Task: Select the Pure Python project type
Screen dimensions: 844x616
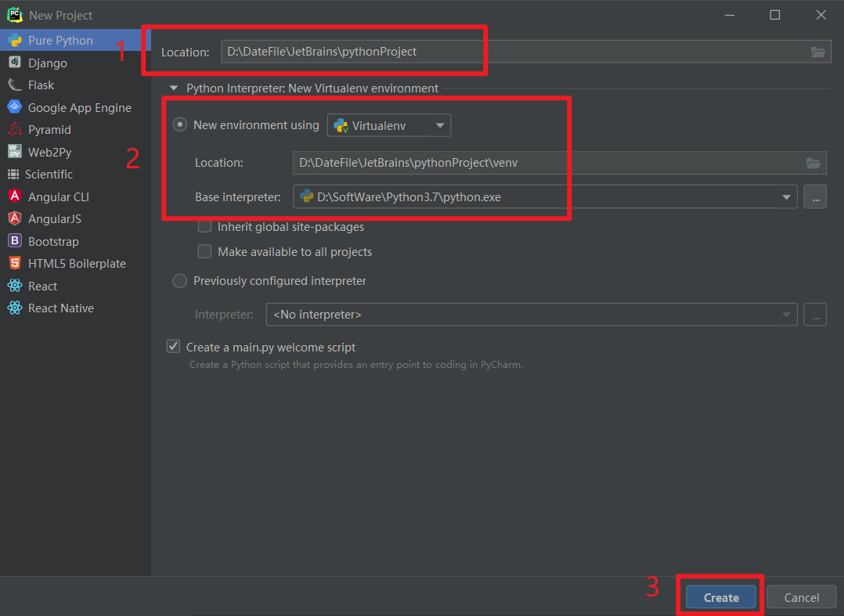Action: (75, 41)
